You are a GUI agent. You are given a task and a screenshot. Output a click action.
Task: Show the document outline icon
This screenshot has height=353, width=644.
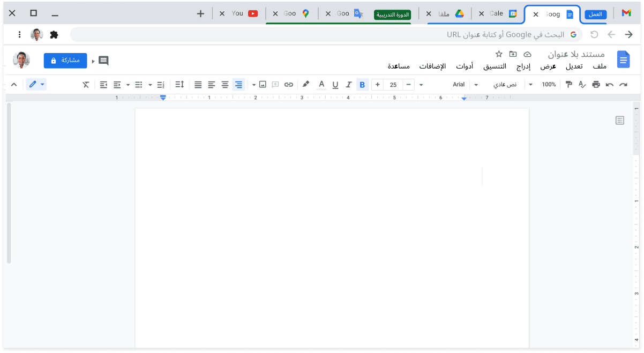pyautogui.click(x=620, y=121)
